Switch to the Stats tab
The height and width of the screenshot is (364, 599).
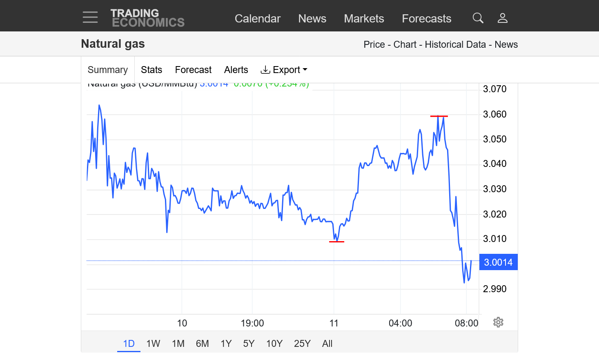tap(151, 70)
